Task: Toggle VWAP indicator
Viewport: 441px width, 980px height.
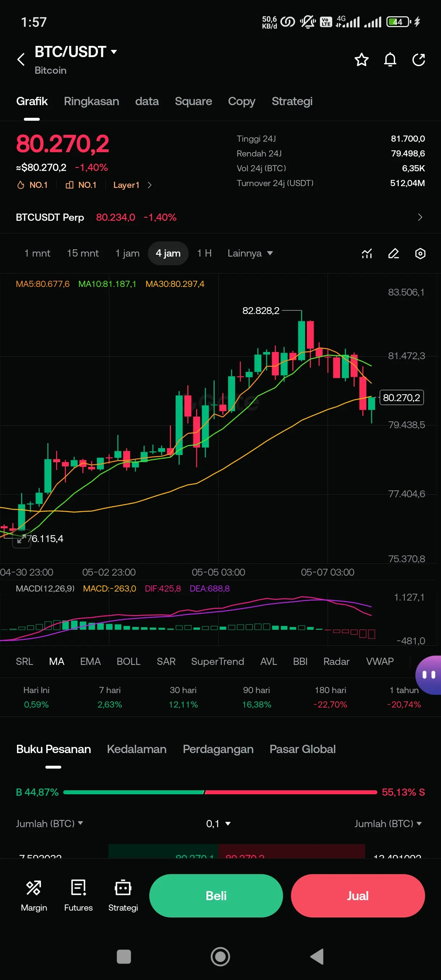Action: tap(380, 662)
